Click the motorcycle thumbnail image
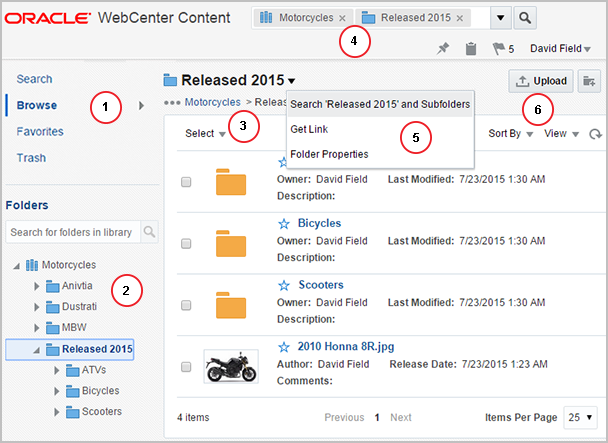This screenshot has height=443, width=608. (x=231, y=367)
